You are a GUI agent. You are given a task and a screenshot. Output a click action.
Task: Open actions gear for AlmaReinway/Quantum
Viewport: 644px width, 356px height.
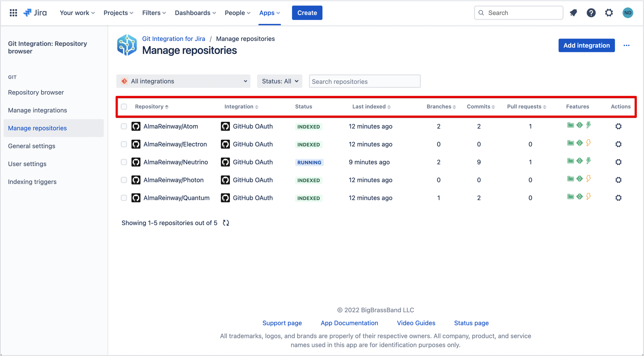[618, 198]
